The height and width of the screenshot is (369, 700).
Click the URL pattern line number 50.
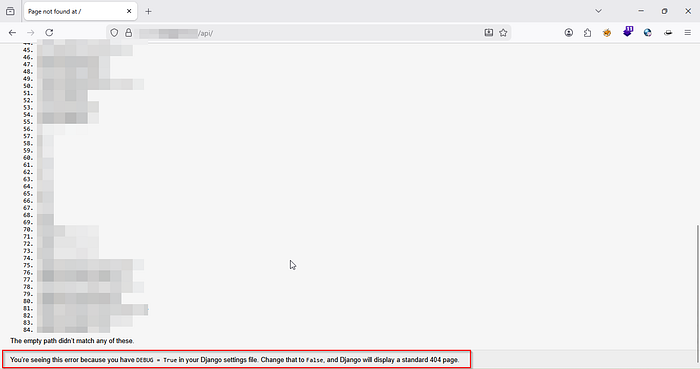pos(28,86)
